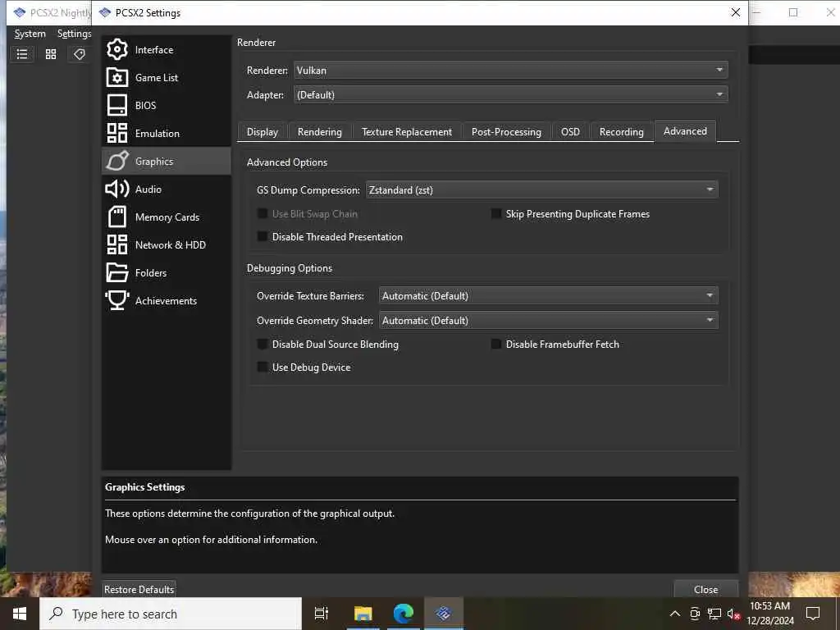
Task: Toggle the tag icon in PCSX2 toolbar
Action: tap(80, 54)
